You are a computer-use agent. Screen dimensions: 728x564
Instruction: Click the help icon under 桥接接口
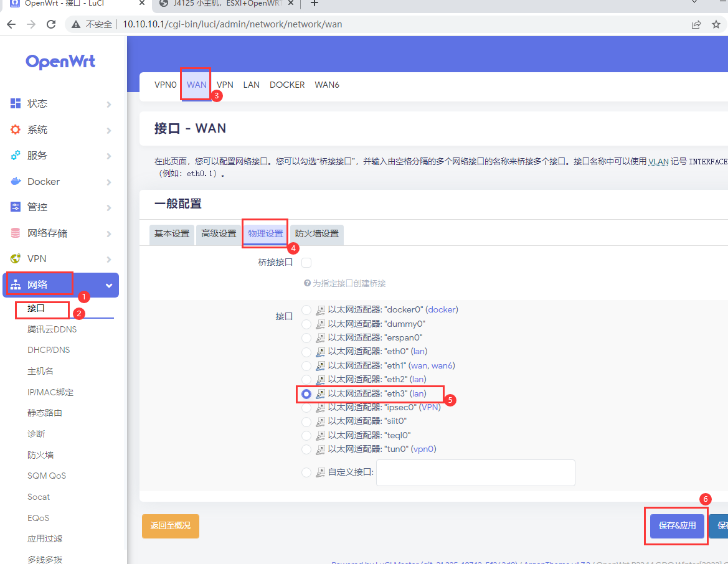coord(307,283)
